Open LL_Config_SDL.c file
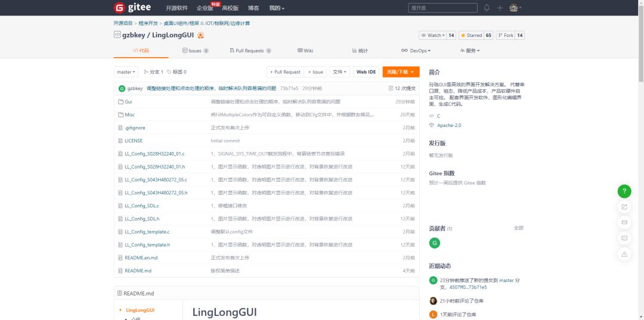 click(142, 206)
